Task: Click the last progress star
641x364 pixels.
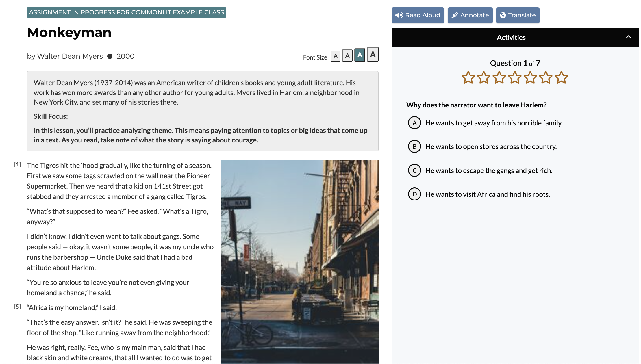Action: (562, 77)
